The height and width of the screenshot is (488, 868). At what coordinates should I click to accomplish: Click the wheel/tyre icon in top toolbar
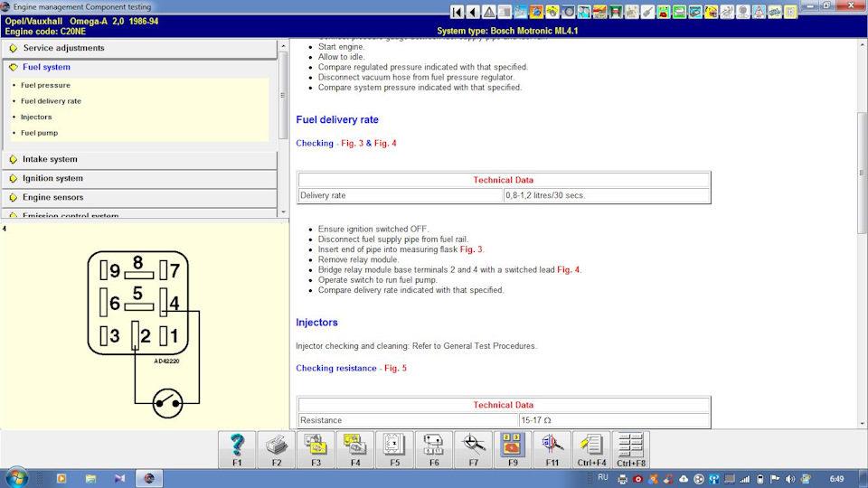tap(568, 12)
